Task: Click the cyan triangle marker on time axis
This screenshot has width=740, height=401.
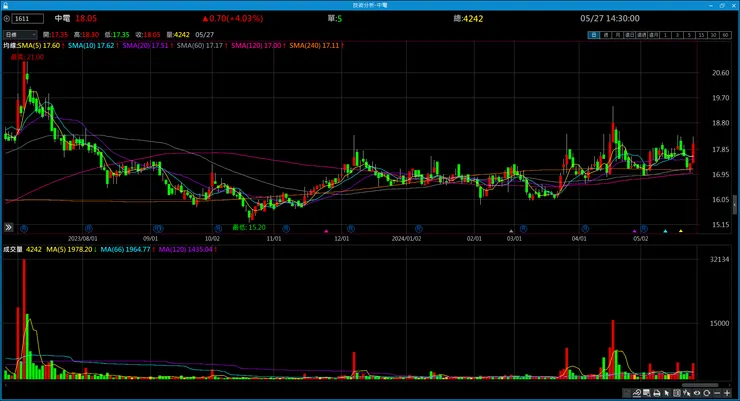Action: pyautogui.click(x=665, y=231)
